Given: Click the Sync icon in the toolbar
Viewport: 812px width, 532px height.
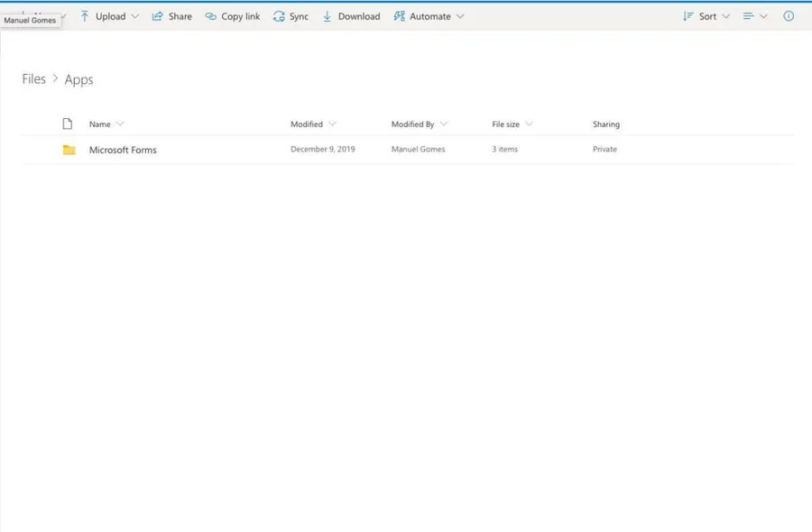Looking at the screenshot, I should (279, 16).
